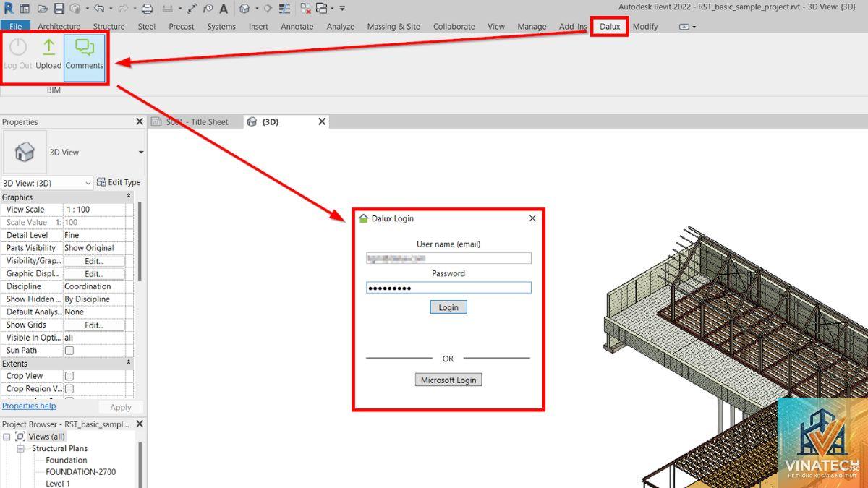Close the Project Browser panel
Screen dimensions: 868x488
click(140, 424)
